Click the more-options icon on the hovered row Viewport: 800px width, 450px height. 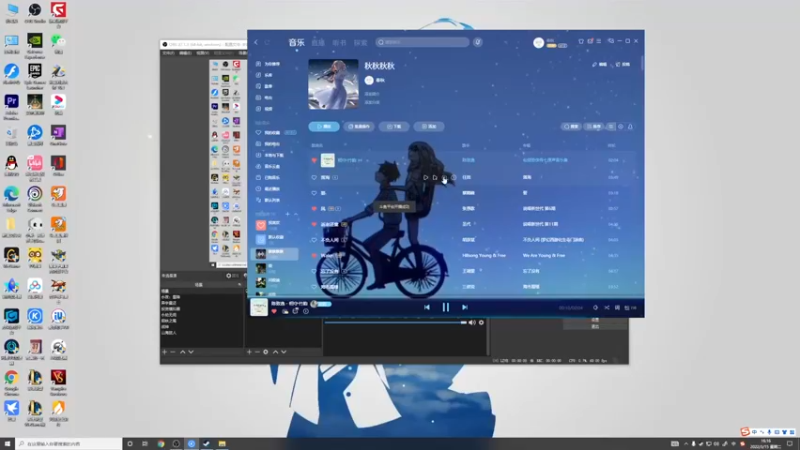(454, 178)
